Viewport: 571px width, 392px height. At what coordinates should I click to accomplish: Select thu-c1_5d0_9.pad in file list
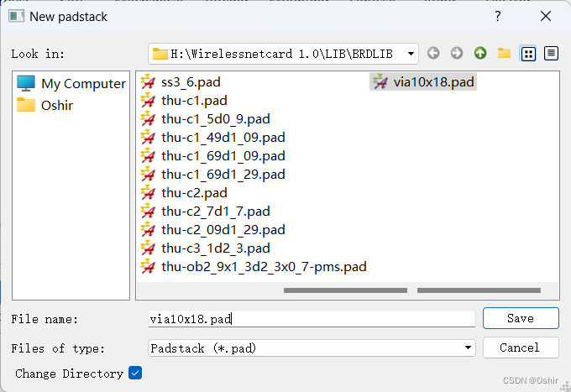(215, 119)
